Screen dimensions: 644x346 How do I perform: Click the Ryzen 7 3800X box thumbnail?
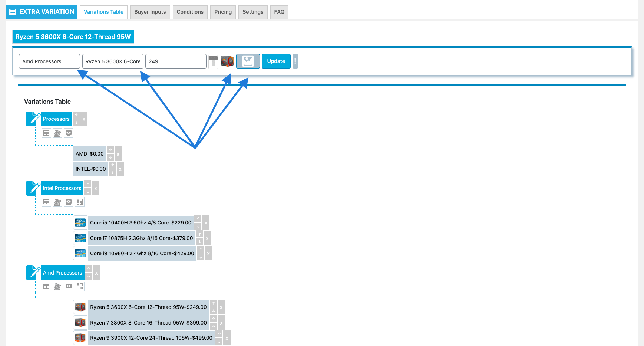pos(80,323)
